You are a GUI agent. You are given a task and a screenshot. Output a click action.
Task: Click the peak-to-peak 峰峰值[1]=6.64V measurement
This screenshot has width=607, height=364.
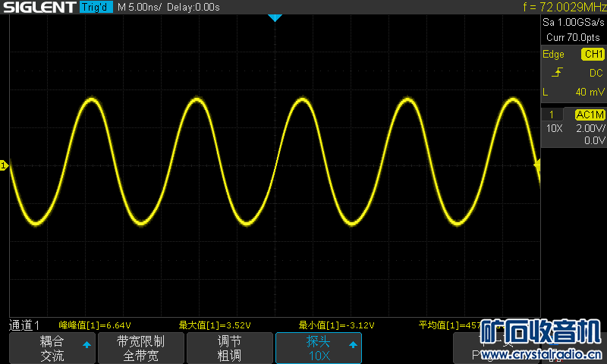point(95,325)
